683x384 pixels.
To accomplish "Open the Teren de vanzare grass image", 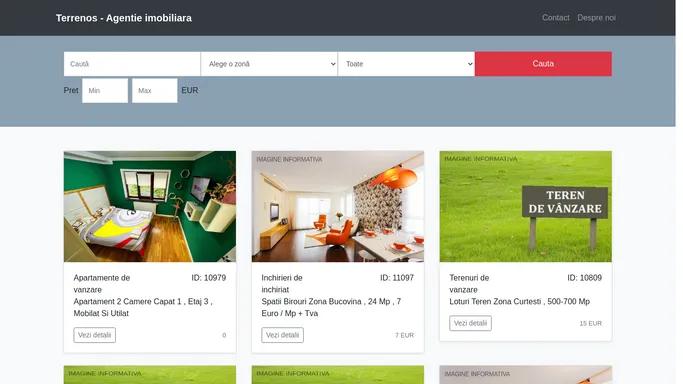I will (x=525, y=206).
